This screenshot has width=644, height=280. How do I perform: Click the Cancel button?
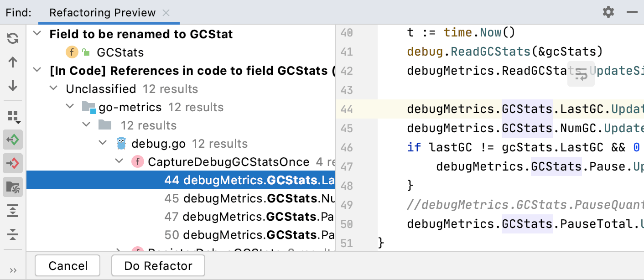click(x=68, y=266)
